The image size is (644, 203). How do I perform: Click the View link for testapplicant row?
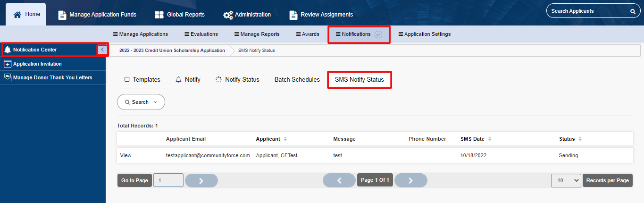pos(126,155)
